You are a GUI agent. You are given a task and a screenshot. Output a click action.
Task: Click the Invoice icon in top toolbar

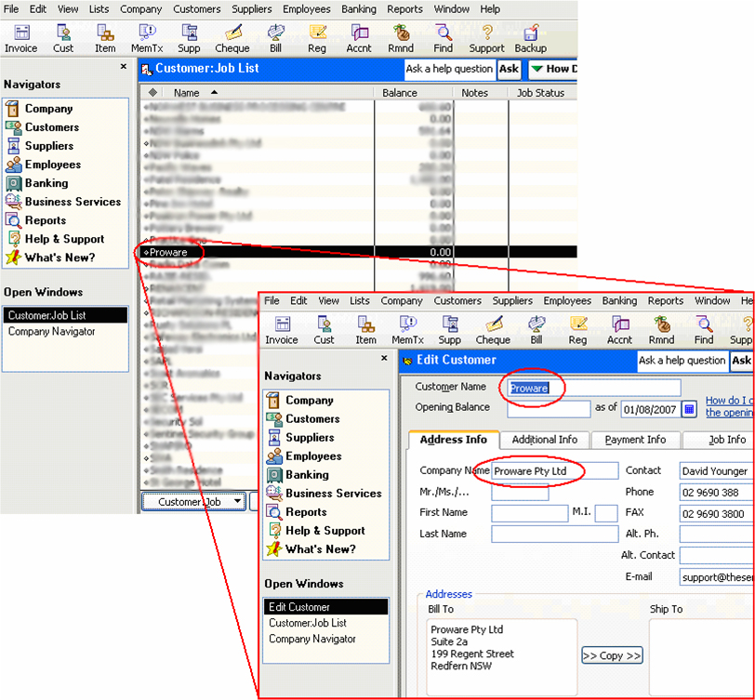pyautogui.click(x=20, y=38)
